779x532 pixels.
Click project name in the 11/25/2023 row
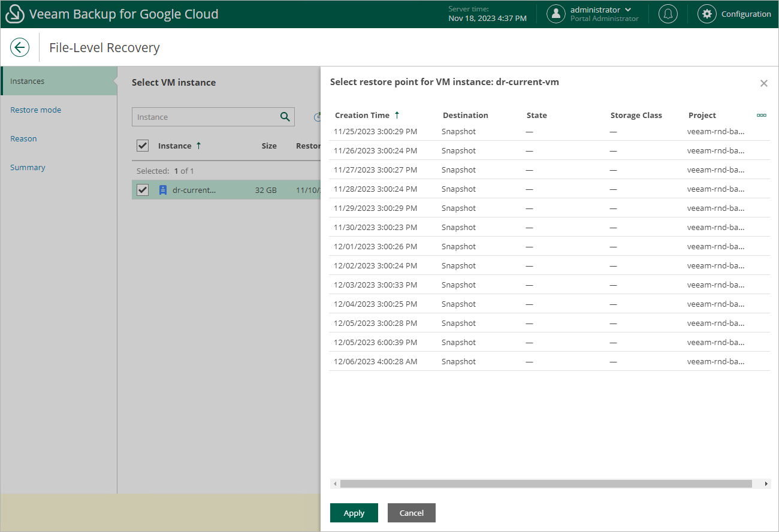(716, 131)
